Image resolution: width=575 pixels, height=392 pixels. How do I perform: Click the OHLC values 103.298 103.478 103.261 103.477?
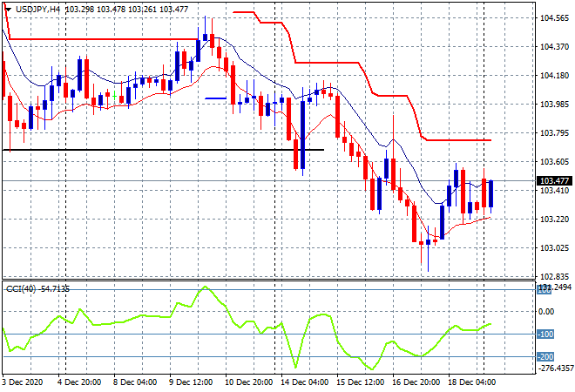pyautogui.click(x=126, y=10)
